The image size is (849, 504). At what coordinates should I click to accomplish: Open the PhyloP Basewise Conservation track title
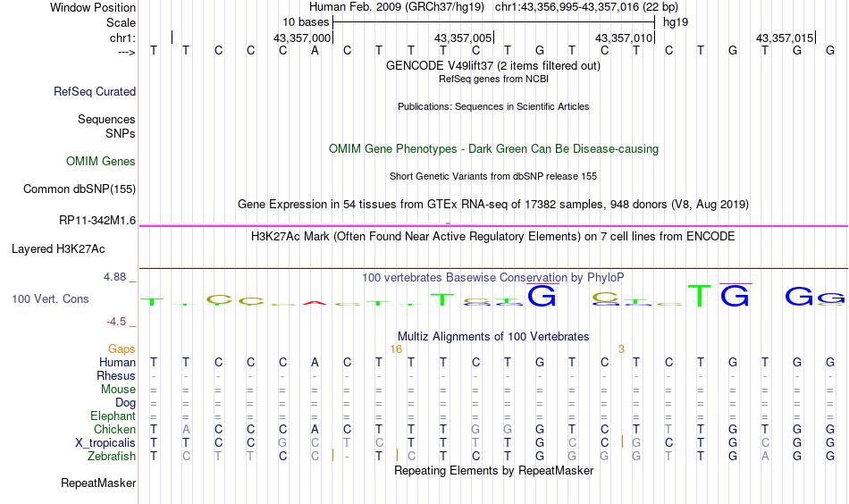(x=493, y=278)
